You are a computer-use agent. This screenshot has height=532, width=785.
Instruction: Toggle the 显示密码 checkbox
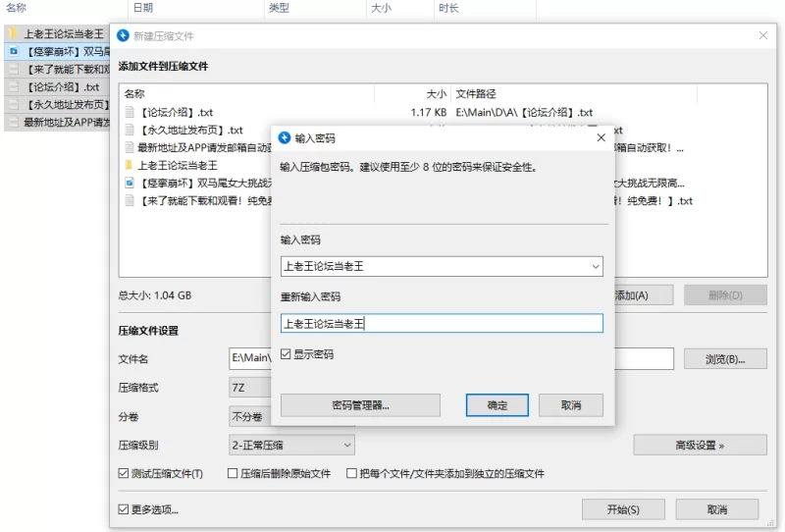[286, 354]
